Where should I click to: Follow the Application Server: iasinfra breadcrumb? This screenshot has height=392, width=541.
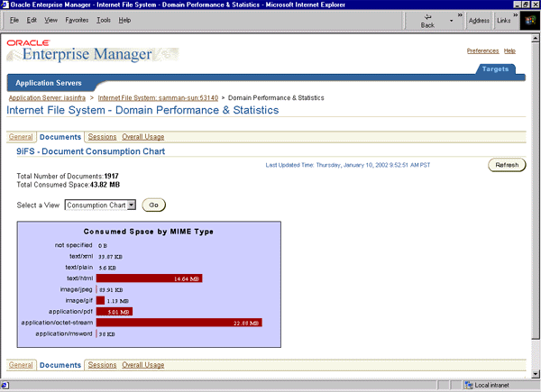coord(47,98)
